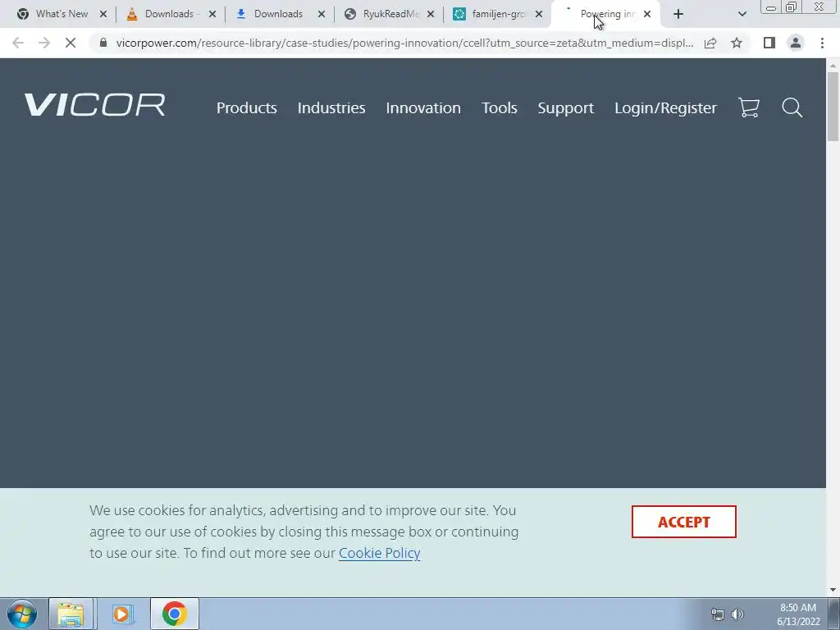The image size is (840, 630).
Task: Open the shopping cart icon
Action: pos(749,107)
